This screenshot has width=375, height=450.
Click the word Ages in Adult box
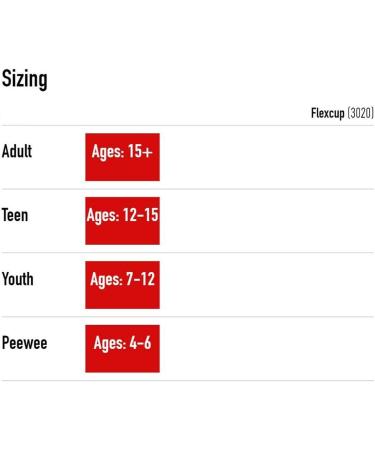point(108,152)
